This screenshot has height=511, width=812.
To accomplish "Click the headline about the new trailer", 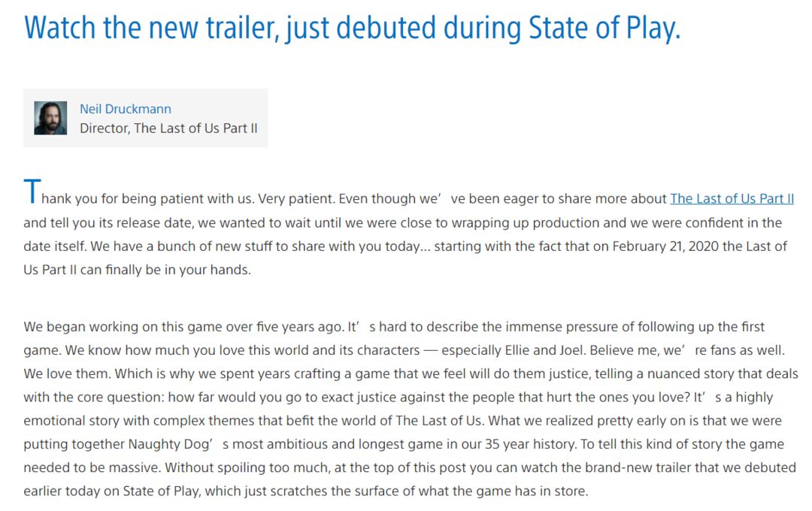I will 352,28.
